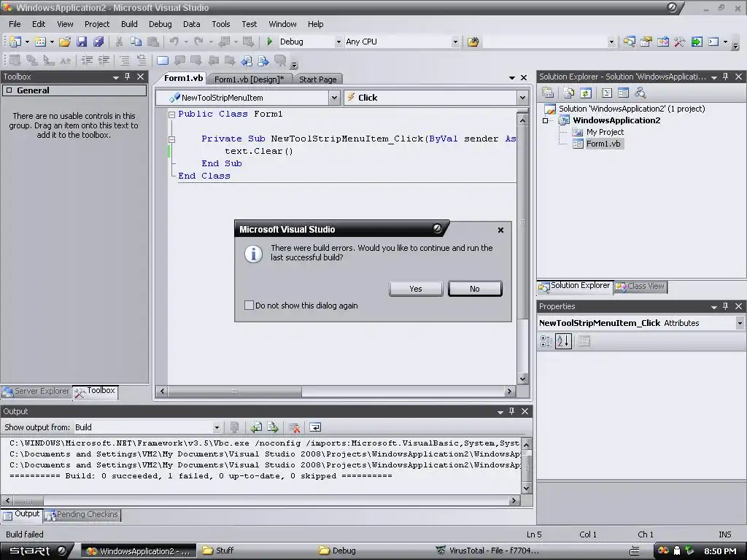Open the Debug configuration dropdown
Screen dimensions: 747x560
(338, 42)
